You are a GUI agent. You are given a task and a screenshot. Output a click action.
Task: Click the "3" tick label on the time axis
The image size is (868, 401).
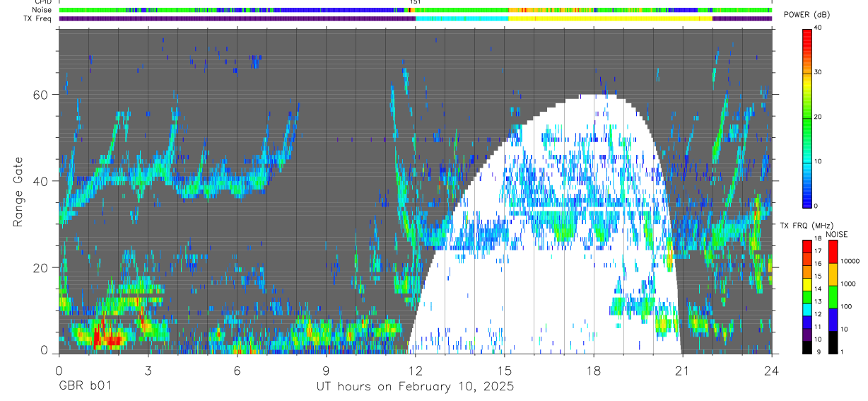click(x=148, y=371)
